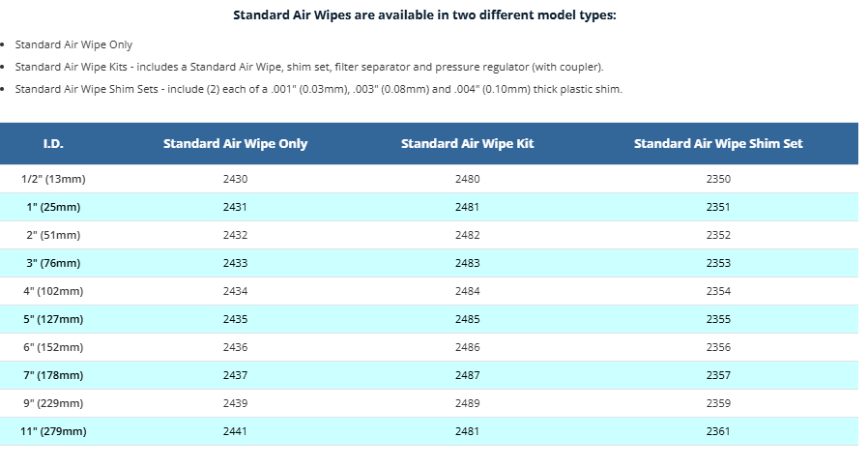Select kit model number 2480
Image resolution: width=868 pixels, height=467 pixels.
[x=467, y=179]
